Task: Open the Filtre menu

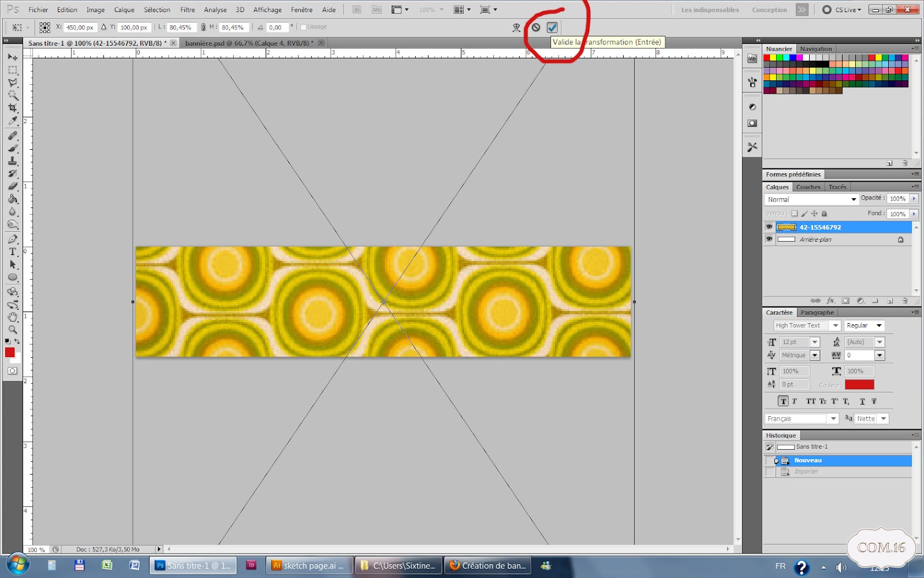Action: coord(188,10)
